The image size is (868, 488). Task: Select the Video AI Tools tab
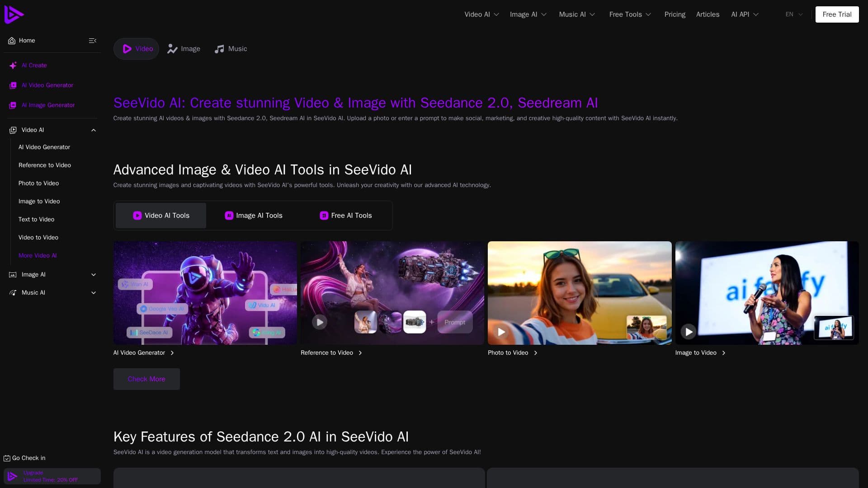pos(161,216)
